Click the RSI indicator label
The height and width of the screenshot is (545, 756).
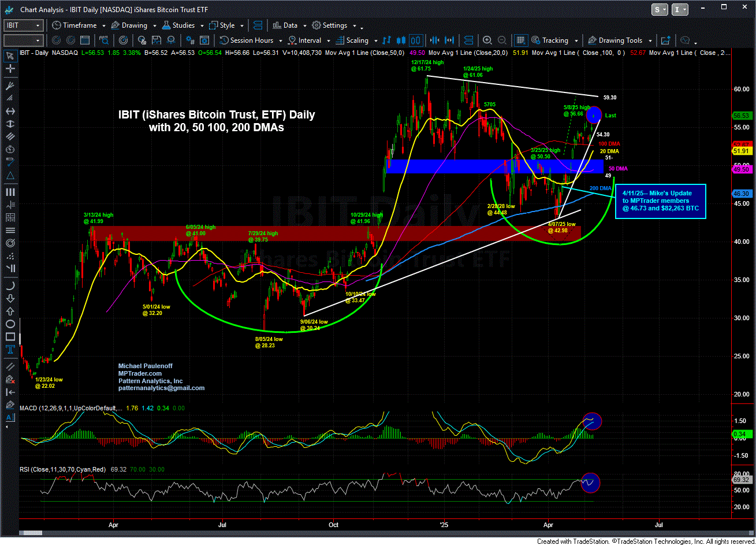click(62, 469)
